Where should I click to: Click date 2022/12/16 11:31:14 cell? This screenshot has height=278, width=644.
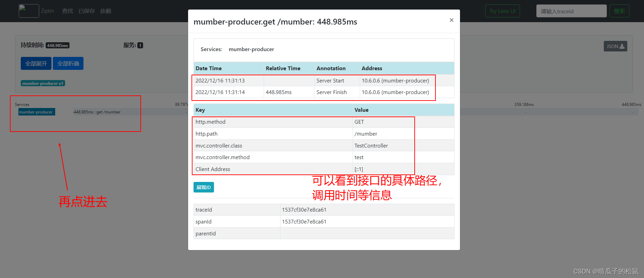click(229, 92)
